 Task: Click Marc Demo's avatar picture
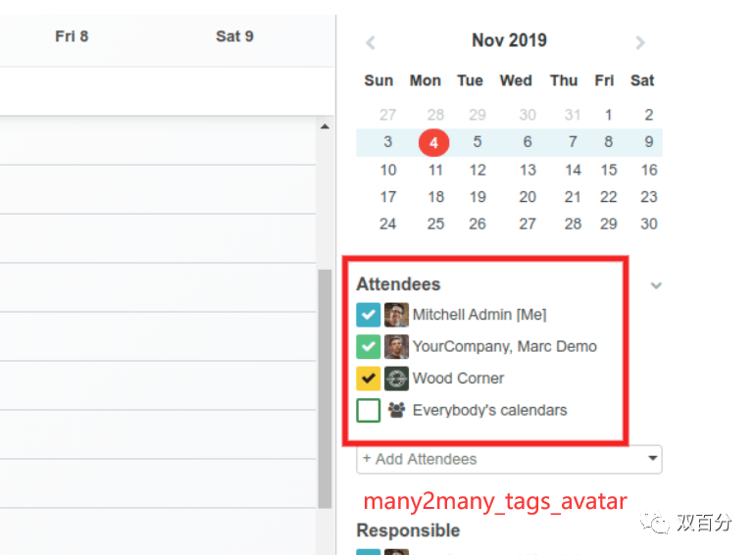click(x=396, y=346)
